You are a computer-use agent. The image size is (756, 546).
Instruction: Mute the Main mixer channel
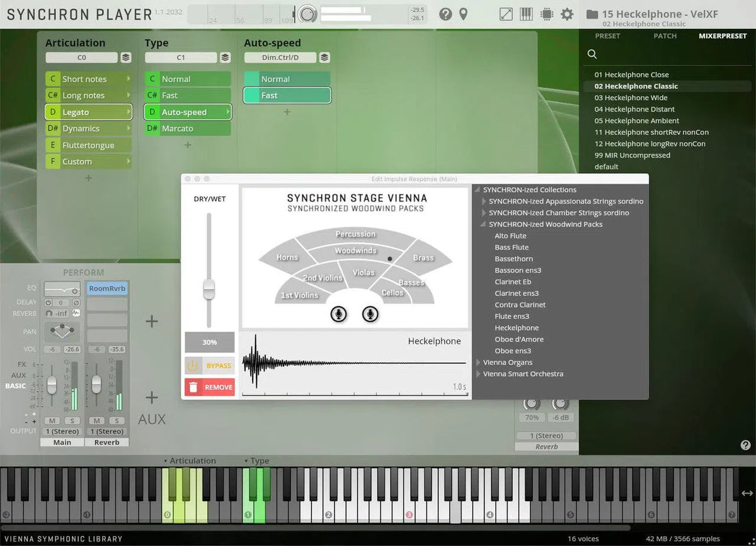52,421
